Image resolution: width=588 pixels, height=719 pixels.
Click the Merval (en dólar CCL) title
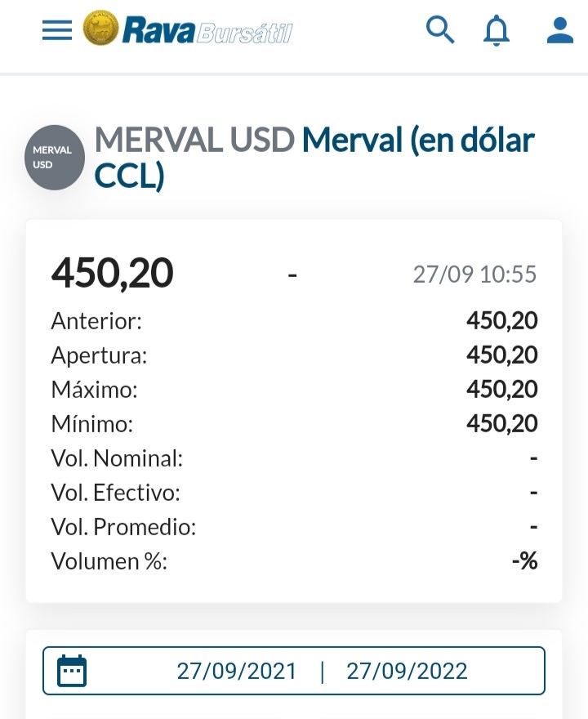point(314,157)
